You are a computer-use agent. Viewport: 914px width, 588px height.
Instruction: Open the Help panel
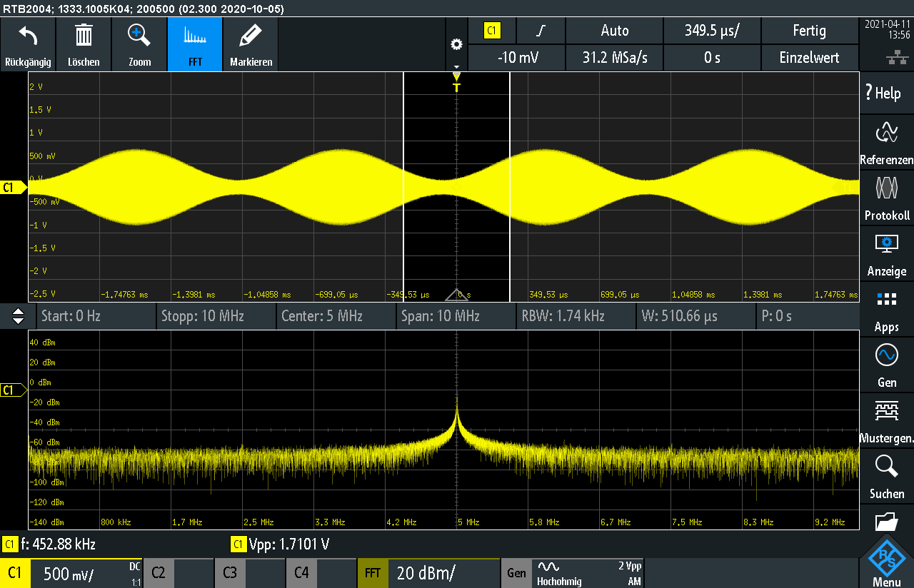(x=886, y=93)
